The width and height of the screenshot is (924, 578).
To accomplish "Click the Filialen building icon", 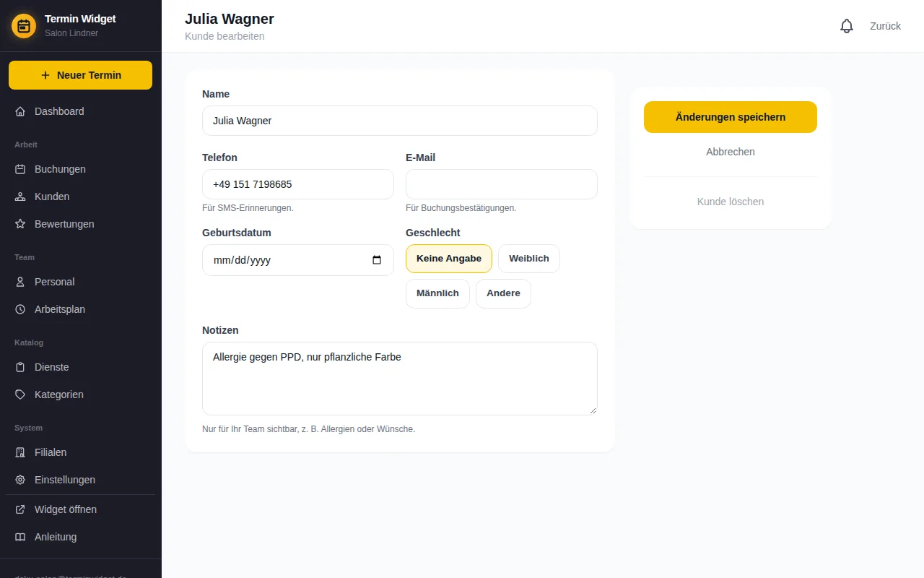I will pyautogui.click(x=20, y=452).
